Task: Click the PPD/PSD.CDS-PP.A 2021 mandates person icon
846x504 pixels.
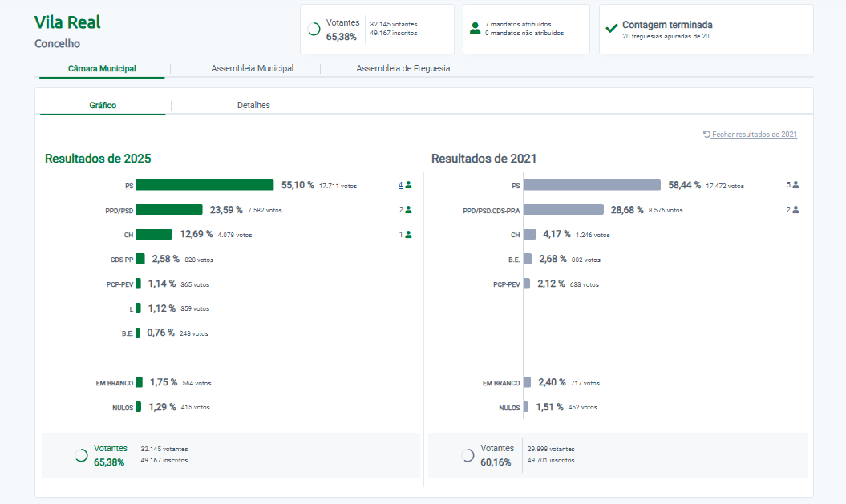Action: 795,210
